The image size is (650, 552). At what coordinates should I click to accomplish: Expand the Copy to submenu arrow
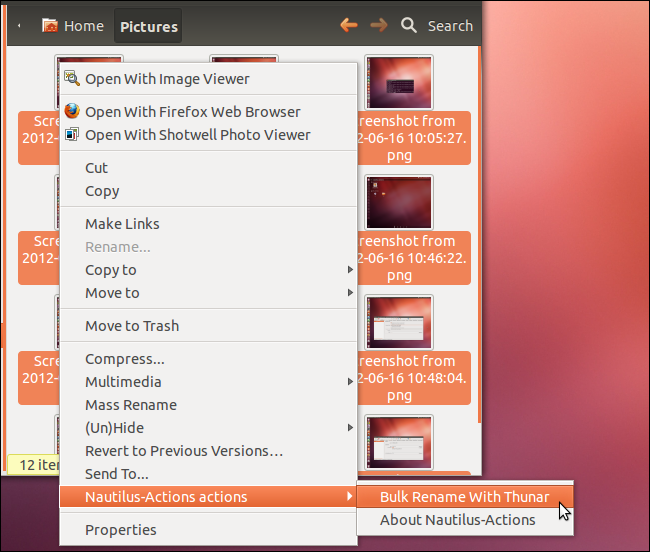(350, 270)
